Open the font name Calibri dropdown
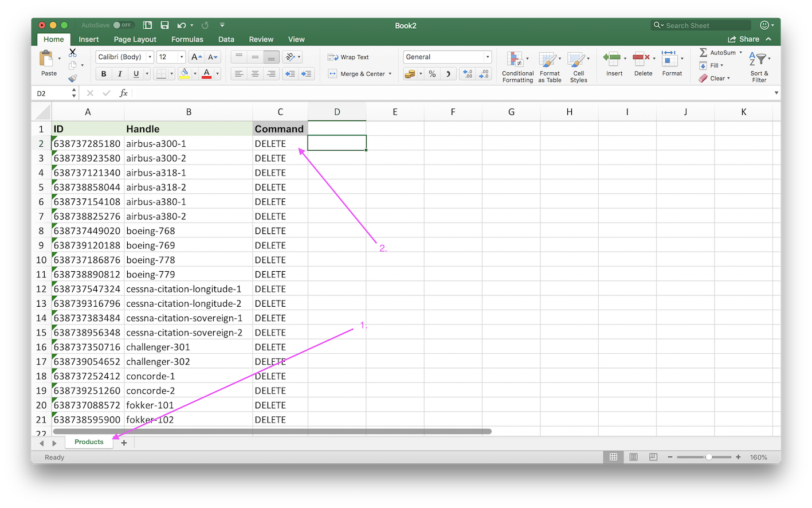Screen dimensions: 812x508 (150, 57)
